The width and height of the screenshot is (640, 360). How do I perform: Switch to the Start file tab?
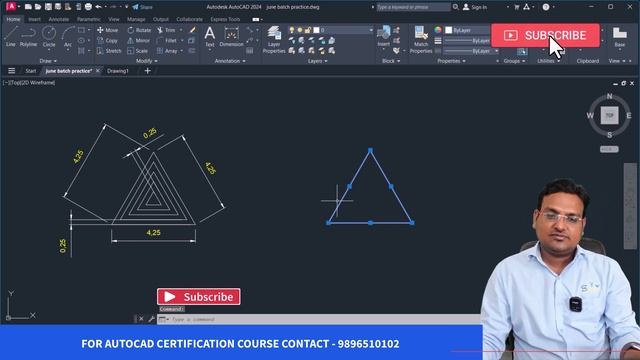click(31, 71)
